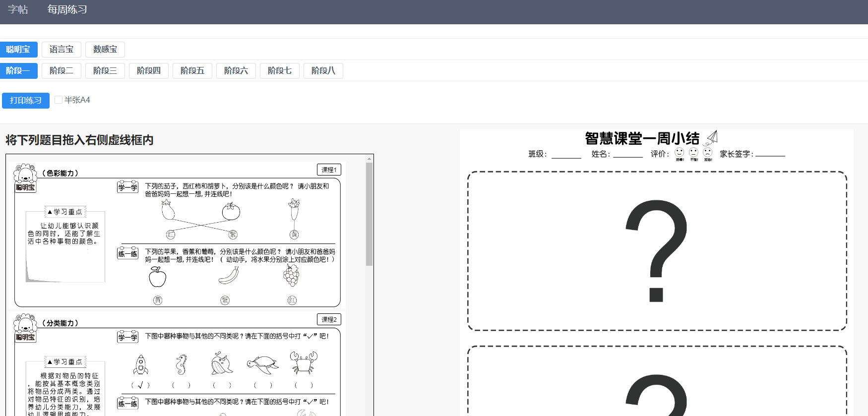Switch to the 语言宝 tab

(62, 50)
